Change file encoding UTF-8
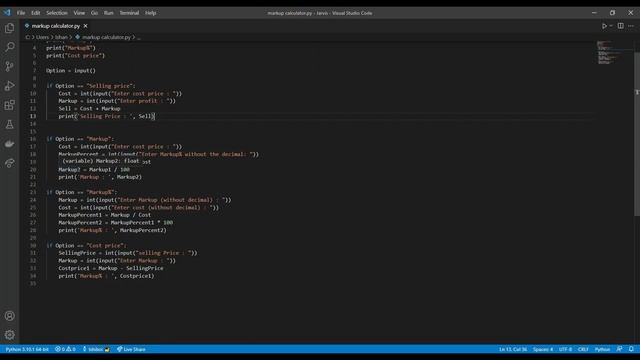640x360 pixels. tap(565, 349)
